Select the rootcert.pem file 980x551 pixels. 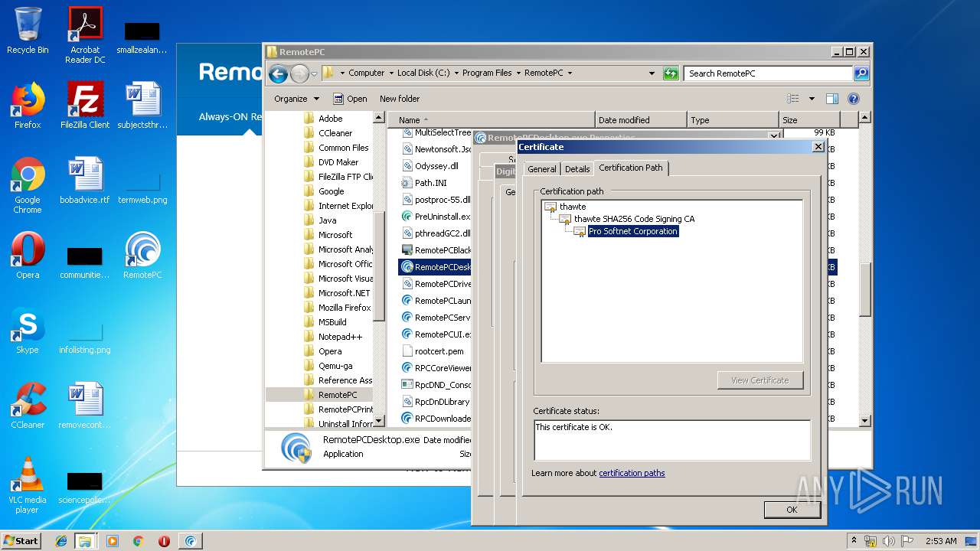(x=439, y=351)
